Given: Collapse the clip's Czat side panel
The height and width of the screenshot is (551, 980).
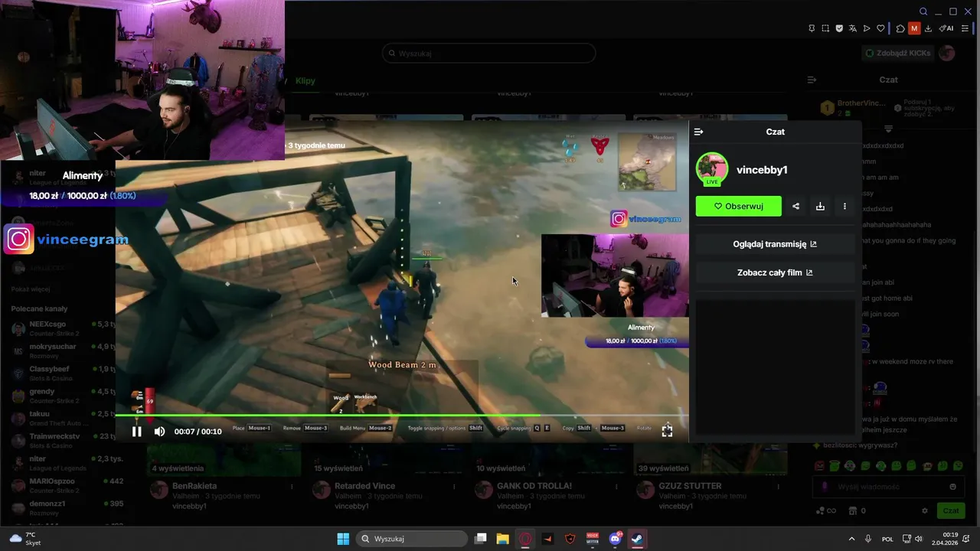Looking at the screenshot, I should (698, 132).
